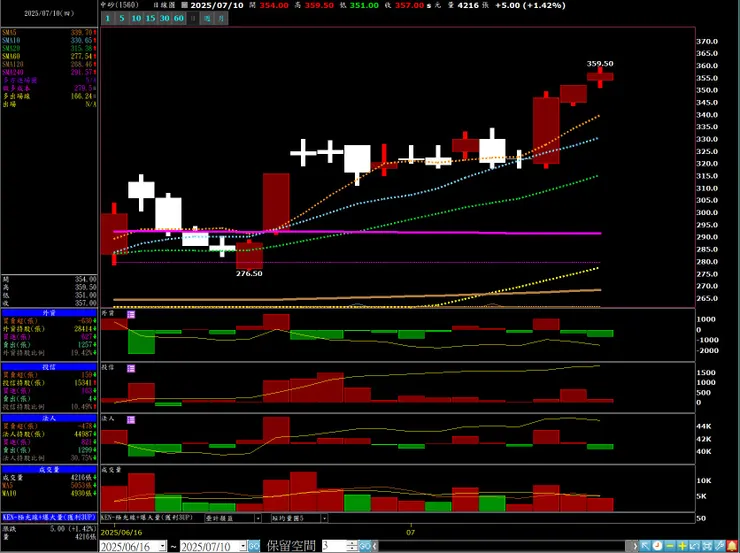This screenshot has height=553, width=740.
Task: Choose the 60-minute timeframe button
Action: (x=178, y=18)
